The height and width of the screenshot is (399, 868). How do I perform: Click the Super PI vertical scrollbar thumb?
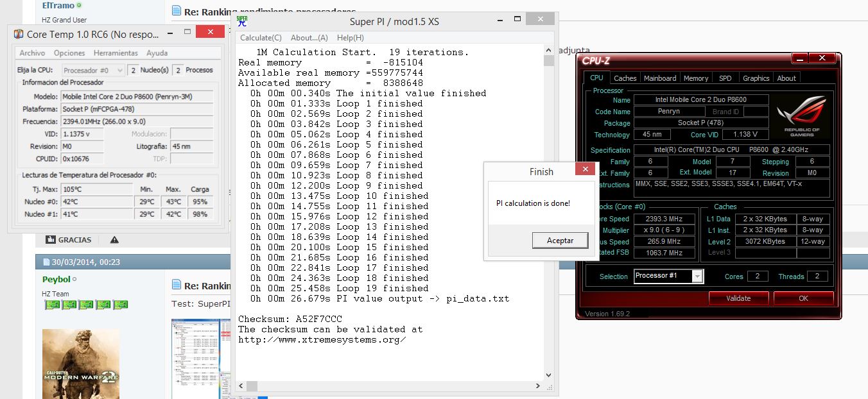[549, 61]
